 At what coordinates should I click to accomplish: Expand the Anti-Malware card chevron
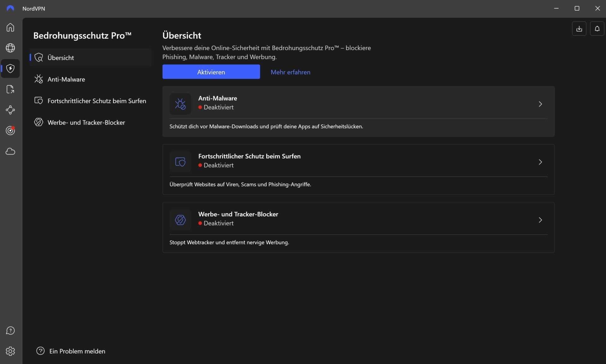540,104
